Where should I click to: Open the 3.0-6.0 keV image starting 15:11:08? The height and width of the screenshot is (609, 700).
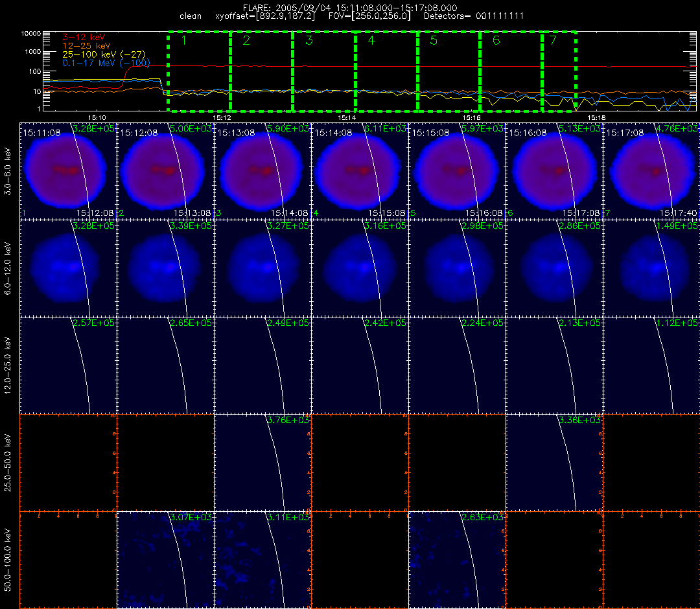pos(68,171)
